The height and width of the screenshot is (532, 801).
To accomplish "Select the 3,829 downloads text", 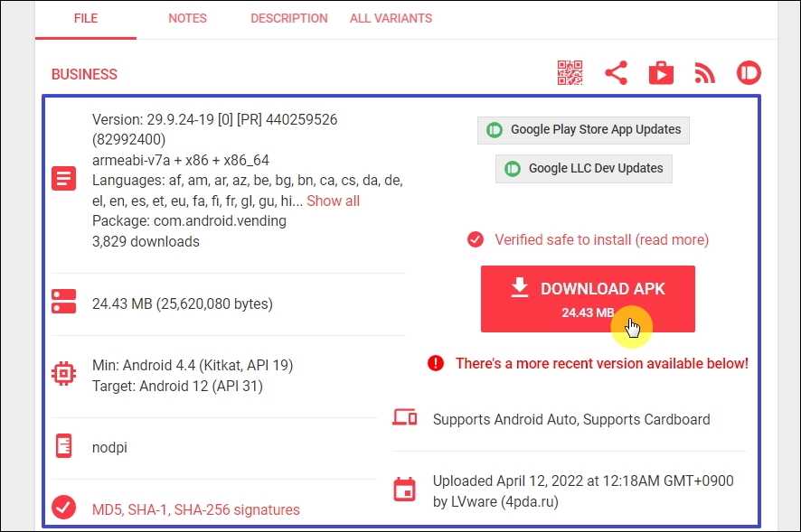I will pos(146,241).
